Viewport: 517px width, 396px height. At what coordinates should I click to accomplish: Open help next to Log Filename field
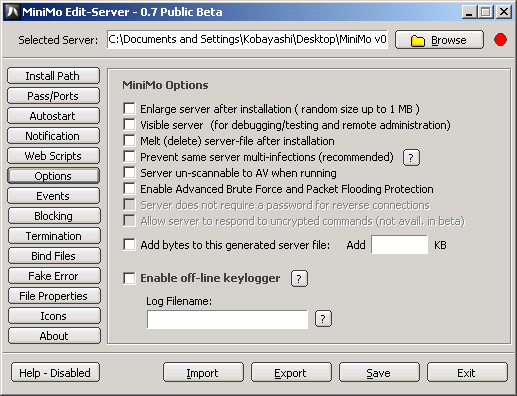tap(323, 319)
